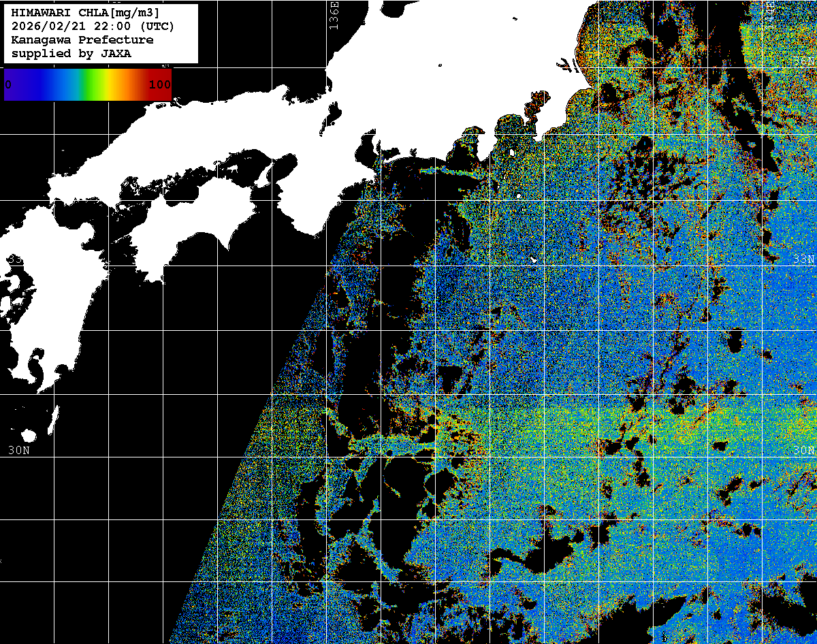The width and height of the screenshot is (817, 644).
Task: Click the elongated Tanegashima island
Action: [x=53, y=417]
